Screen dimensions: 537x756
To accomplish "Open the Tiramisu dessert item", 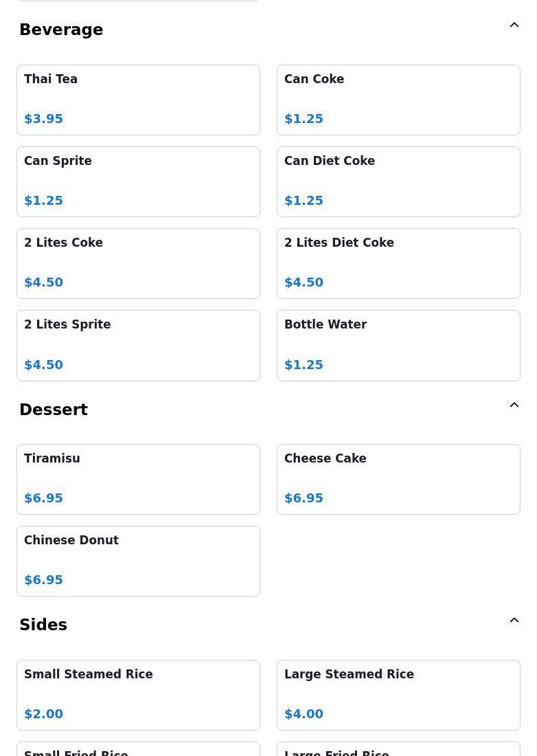I will click(138, 479).
